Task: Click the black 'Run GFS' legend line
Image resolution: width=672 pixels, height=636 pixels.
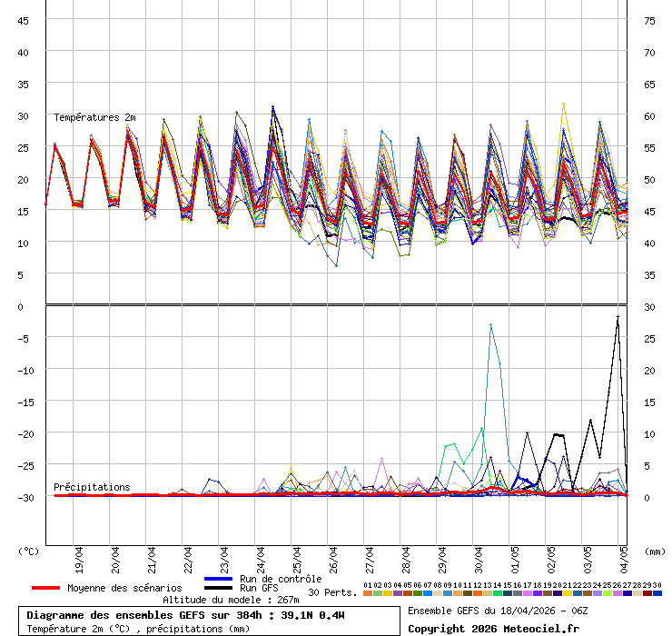Action: coord(219,589)
